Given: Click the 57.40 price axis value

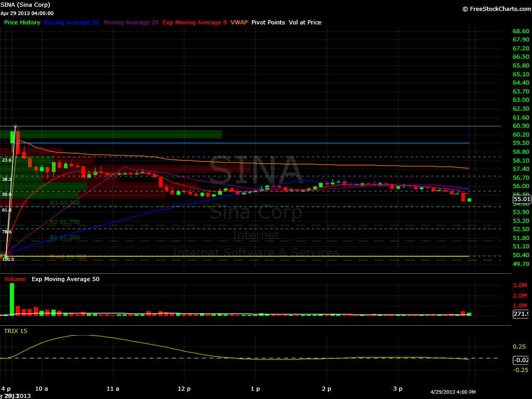Looking at the screenshot, I should tap(521, 169).
